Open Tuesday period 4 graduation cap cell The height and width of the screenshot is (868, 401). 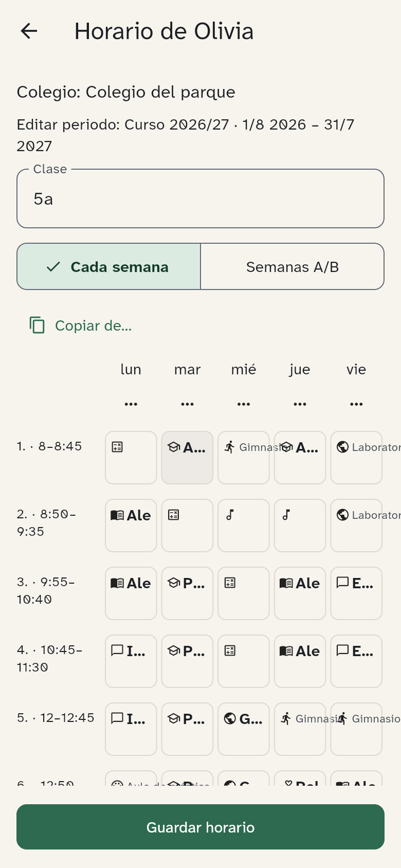[x=187, y=661]
